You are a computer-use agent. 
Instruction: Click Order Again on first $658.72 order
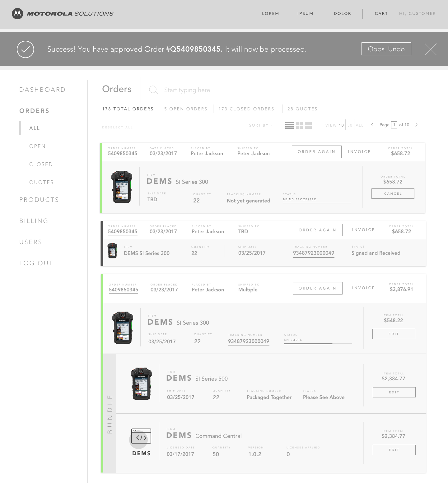[317, 152]
